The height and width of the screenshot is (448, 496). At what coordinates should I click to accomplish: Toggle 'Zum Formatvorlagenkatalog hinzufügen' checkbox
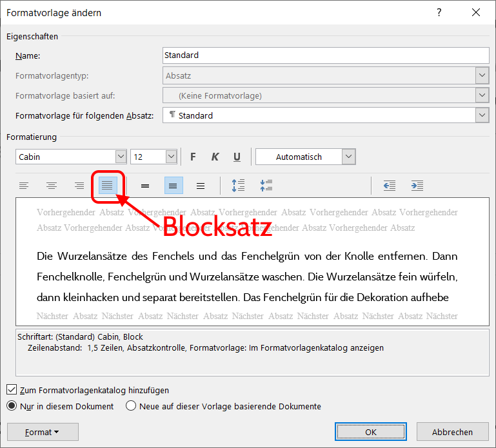point(12,390)
